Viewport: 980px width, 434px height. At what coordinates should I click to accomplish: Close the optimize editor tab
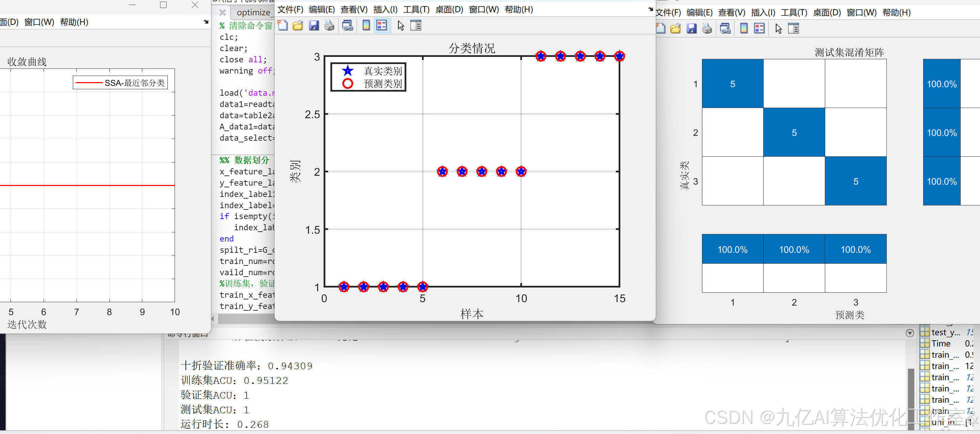[x=223, y=13]
